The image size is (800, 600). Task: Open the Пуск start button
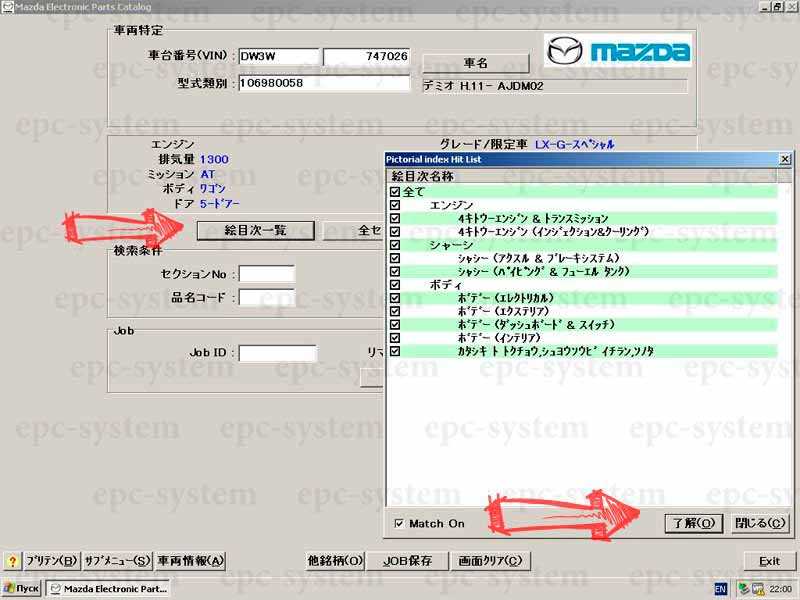coord(21,589)
